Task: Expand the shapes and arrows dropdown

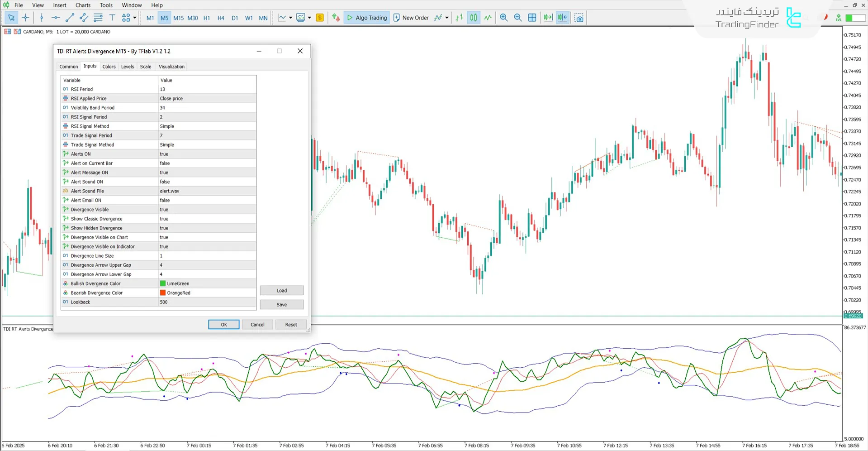Action: coord(134,18)
